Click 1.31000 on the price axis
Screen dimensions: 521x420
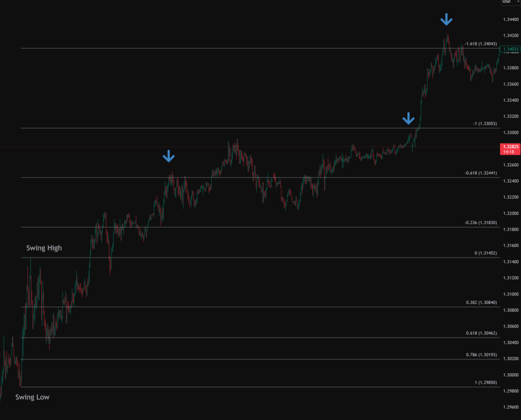(511, 294)
